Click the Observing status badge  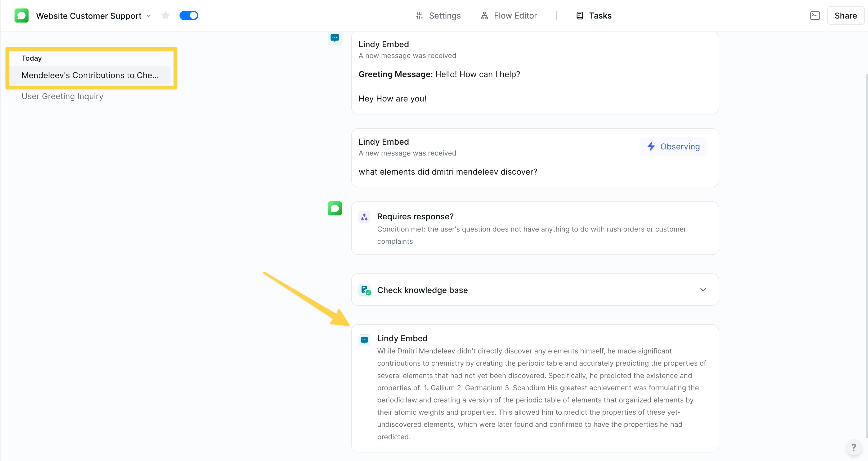point(673,146)
